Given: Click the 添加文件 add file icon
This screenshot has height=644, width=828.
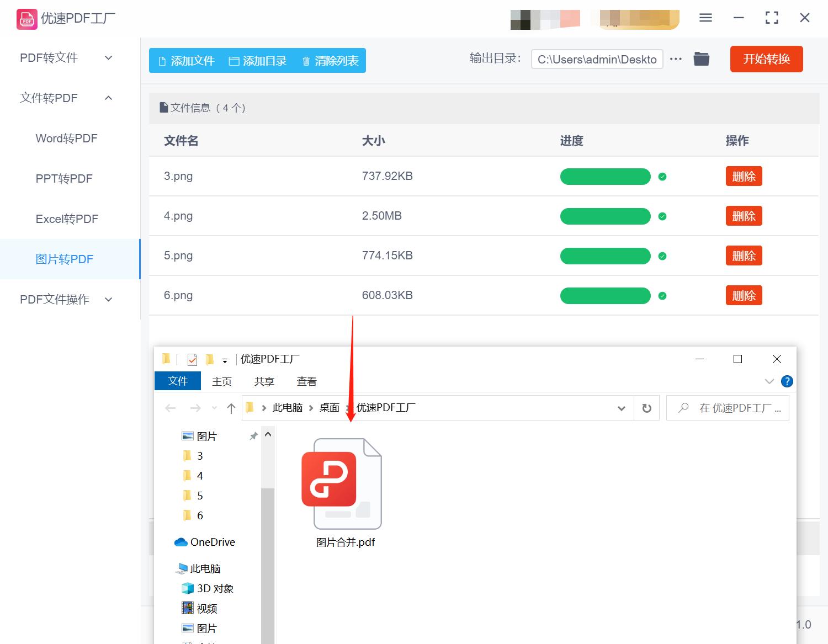Looking at the screenshot, I should click(163, 61).
